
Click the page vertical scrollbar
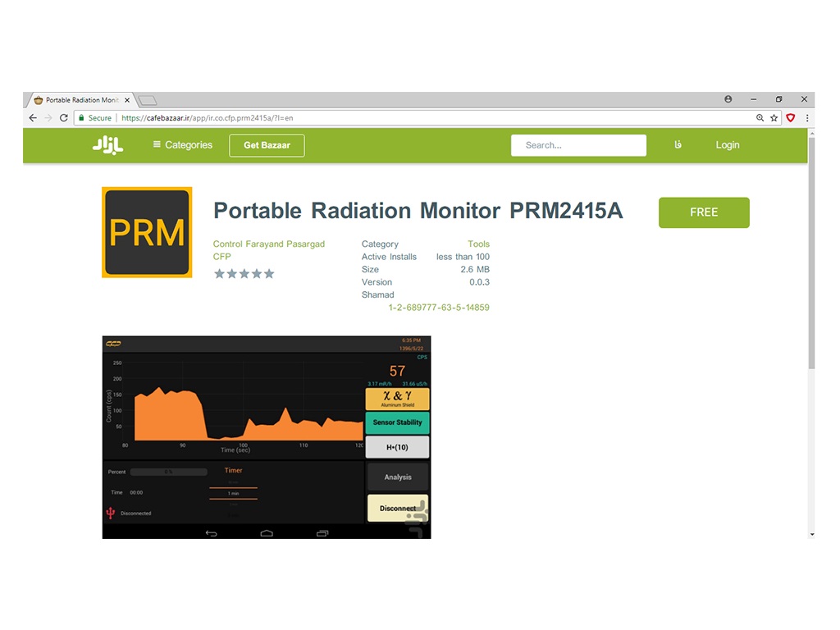(x=811, y=252)
